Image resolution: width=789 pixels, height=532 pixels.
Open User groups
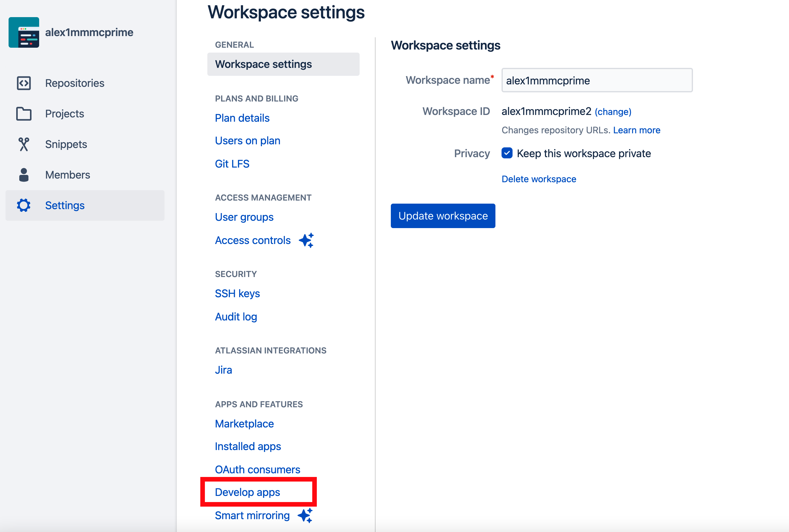coord(244,217)
